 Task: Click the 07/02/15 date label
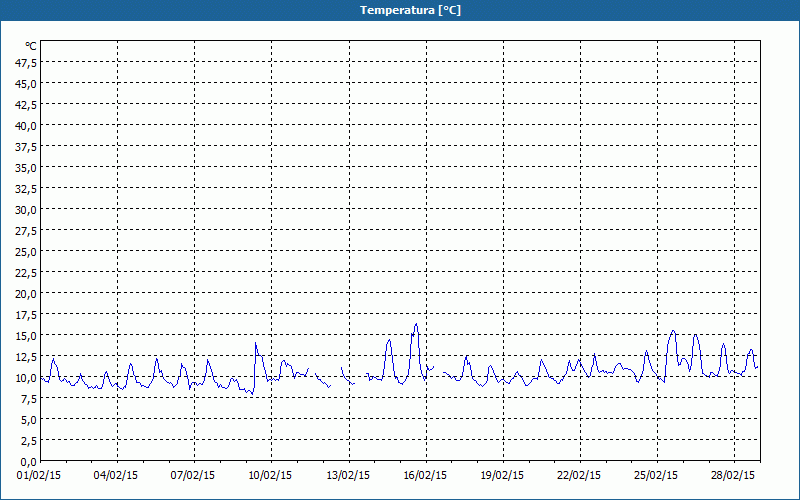click(x=193, y=476)
